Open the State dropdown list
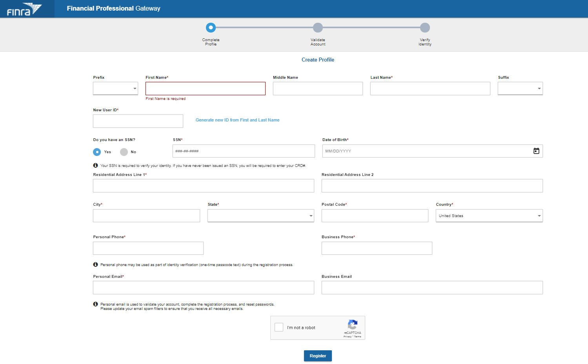Image resolution: width=588 pixels, height=364 pixels. tap(260, 216)
